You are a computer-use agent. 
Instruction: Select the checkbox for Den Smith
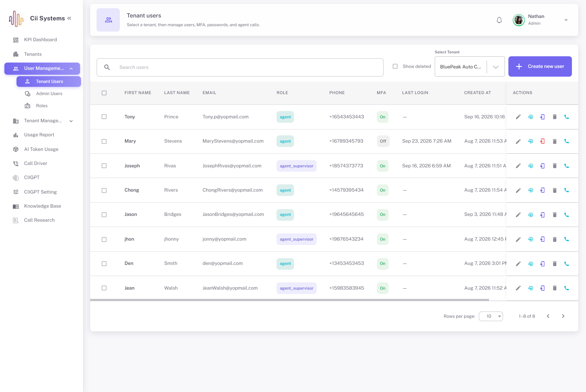(104, 264)
